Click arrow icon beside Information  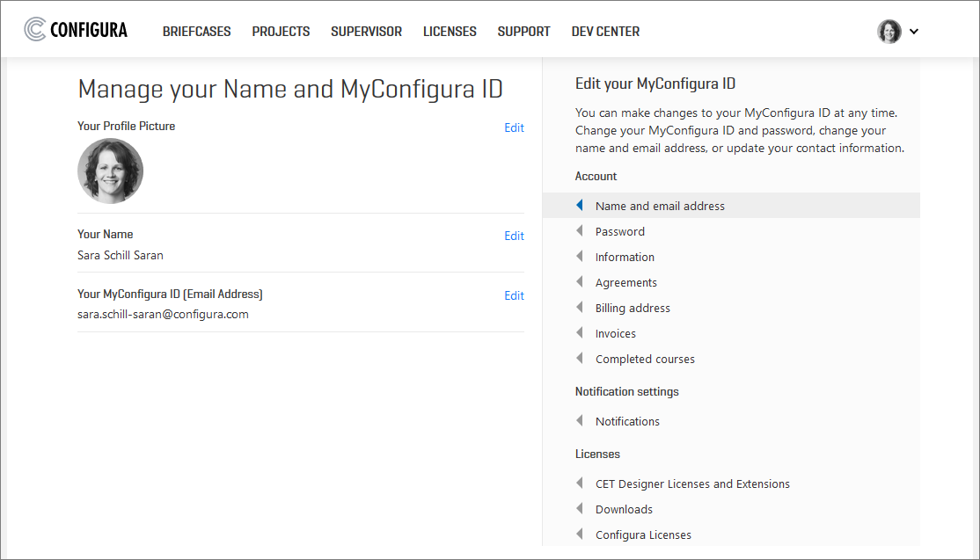click(580, 256)
